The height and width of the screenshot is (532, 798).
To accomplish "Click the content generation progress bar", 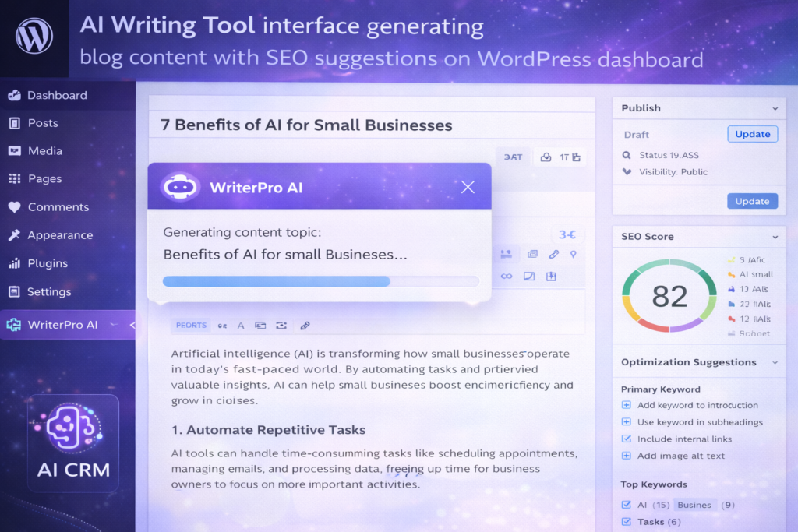I will pyautogui.click(x=320, y=281).
